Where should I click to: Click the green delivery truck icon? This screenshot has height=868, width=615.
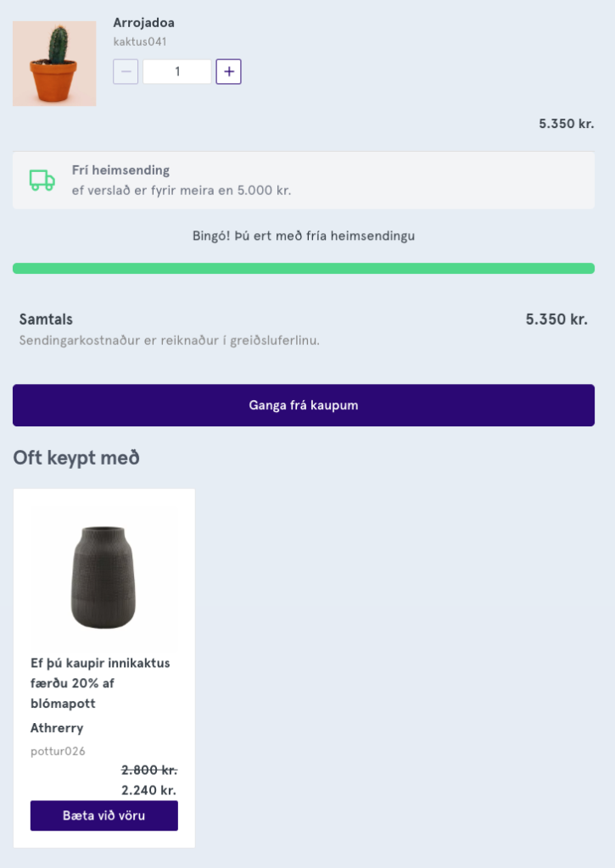point(42,180)
